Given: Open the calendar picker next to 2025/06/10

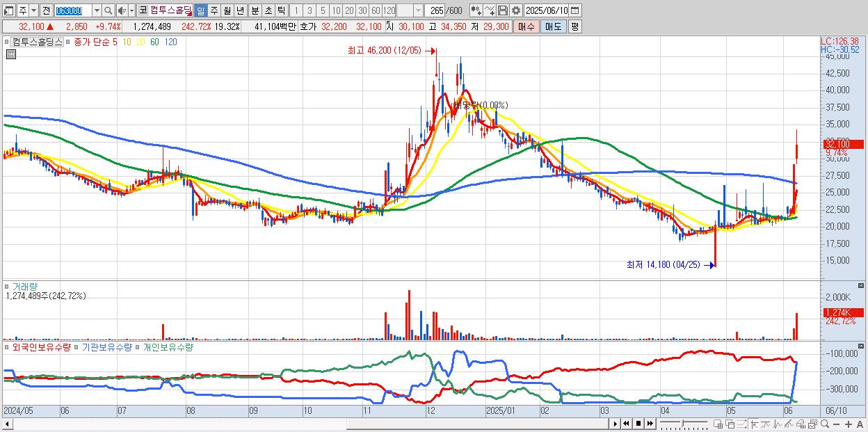Looking at the screenshot, I should click(574, 10).
